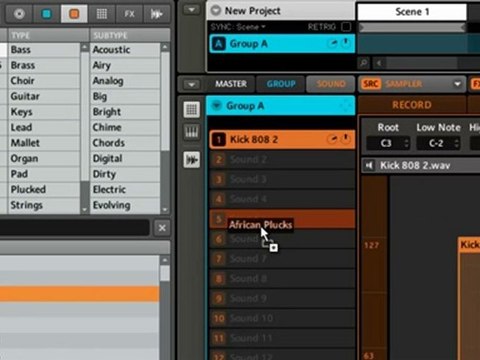Click the browser search input field
The height and width of the screenshot is (360, 480).
[75, 228]
